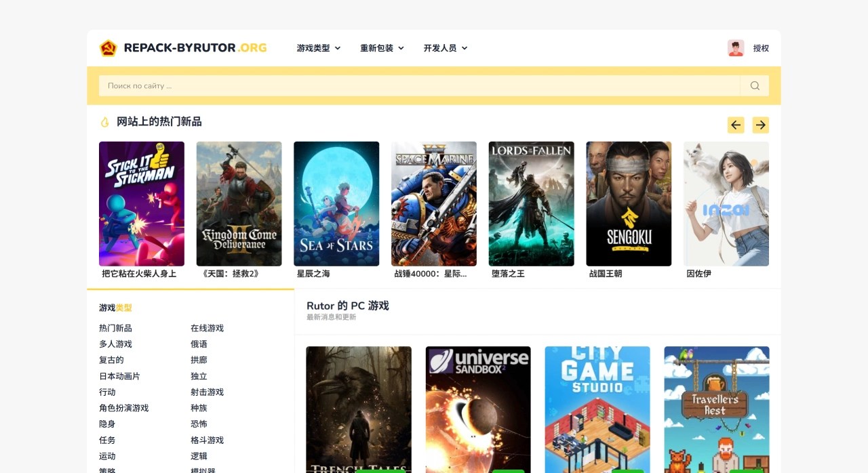The image size is (868, 473).
Task: Open the City Game Studio card
Action: [597, 409]
